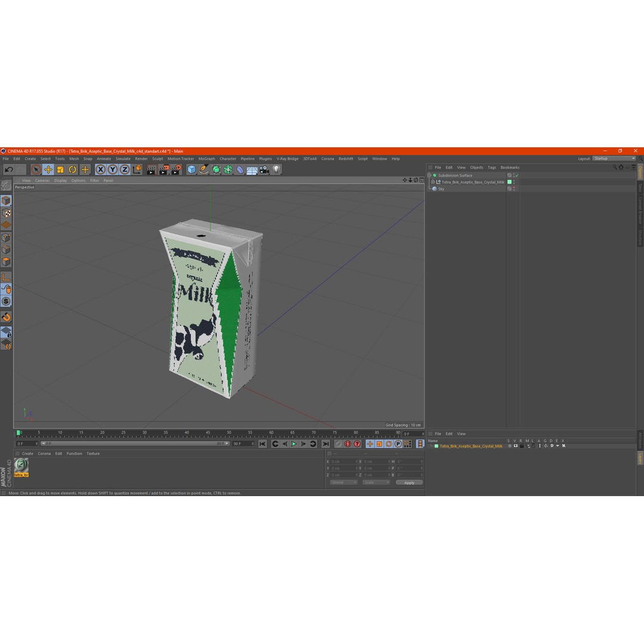This screenshot has width=644, height=644.
Task: Click the X position input field
Action: [343, 462]
